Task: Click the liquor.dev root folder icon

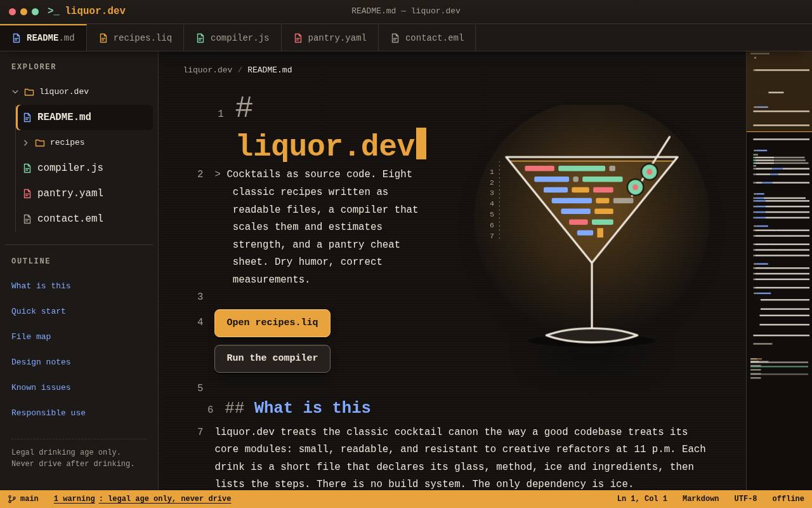Action: (29, 92)
